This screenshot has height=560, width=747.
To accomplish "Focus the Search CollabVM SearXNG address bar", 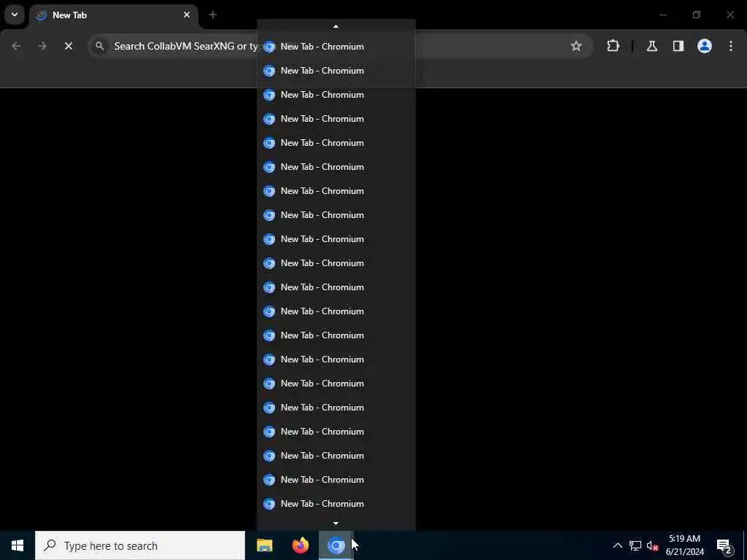I will (340, 46).
